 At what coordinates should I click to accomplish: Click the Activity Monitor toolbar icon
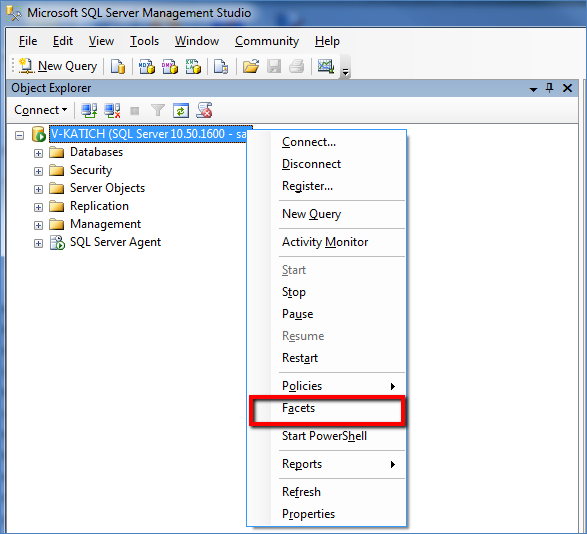[x=326, y=67]
